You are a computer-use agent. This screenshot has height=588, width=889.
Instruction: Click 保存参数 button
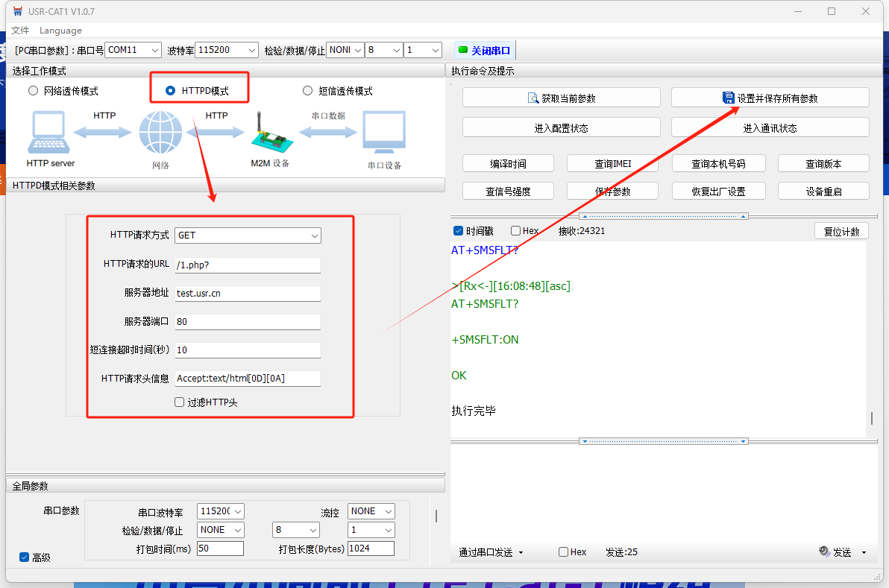coord(612,192)
